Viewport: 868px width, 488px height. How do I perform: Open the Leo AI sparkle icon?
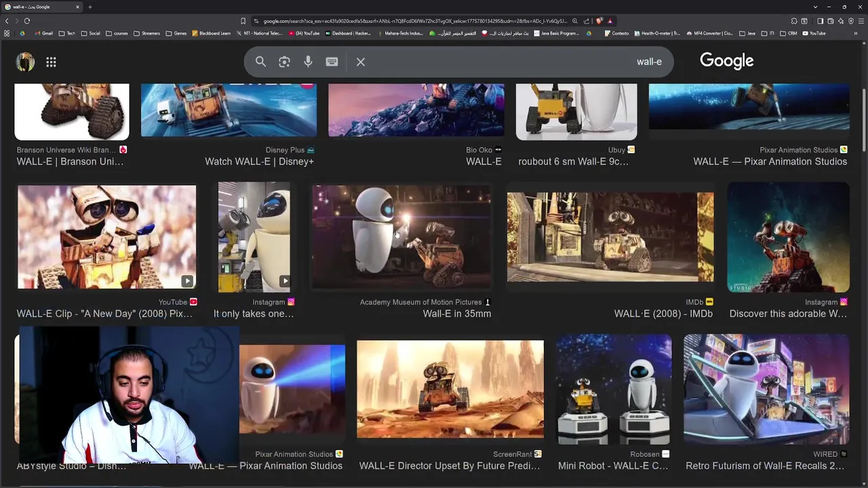(841, 21)
